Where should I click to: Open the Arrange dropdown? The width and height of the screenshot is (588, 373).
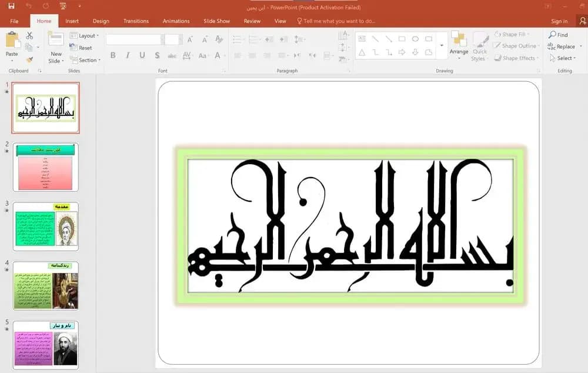tap(459, 45)
